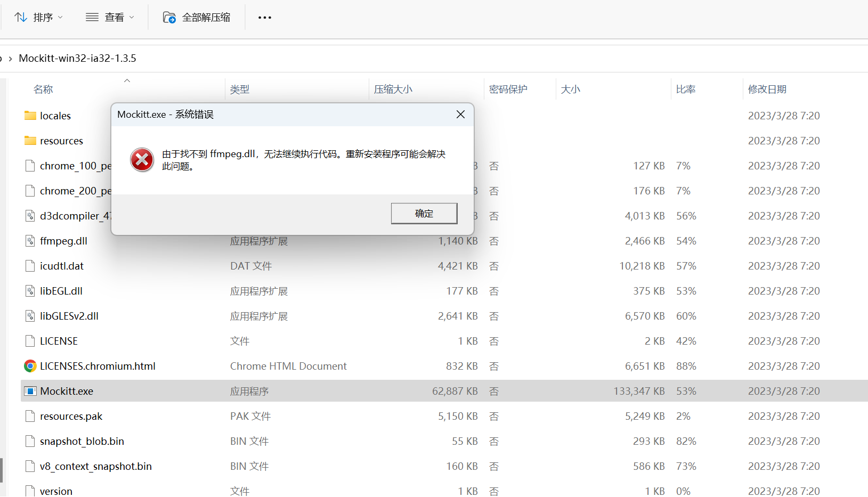Select LICENSES.chromium.html file name
The image size is (868, 497).
pyautogui.click(x=98, y=366)
